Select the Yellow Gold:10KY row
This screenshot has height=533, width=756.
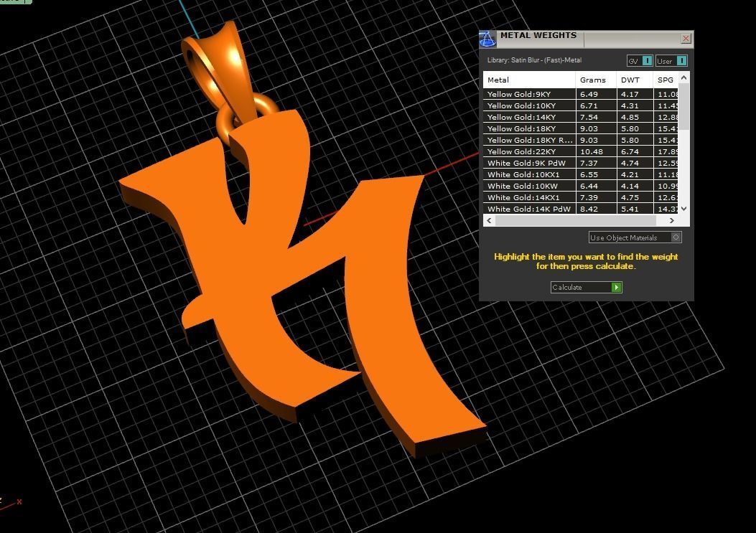581,105
